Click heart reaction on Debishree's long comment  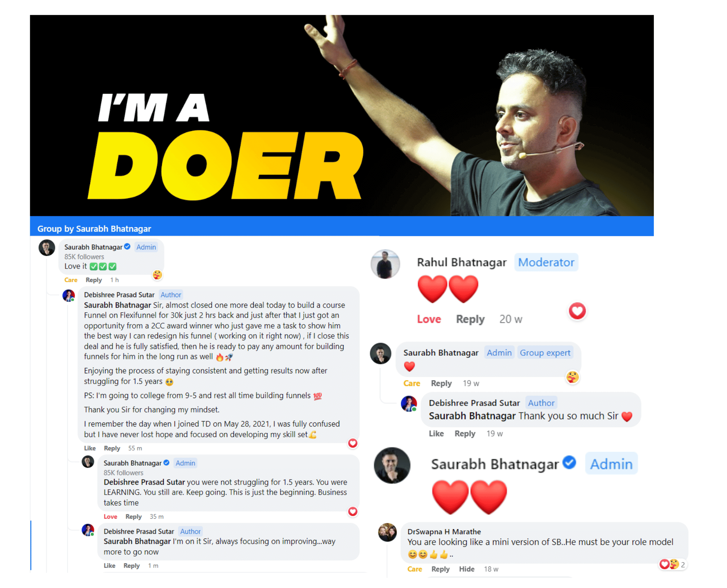[x=353, y=443]
